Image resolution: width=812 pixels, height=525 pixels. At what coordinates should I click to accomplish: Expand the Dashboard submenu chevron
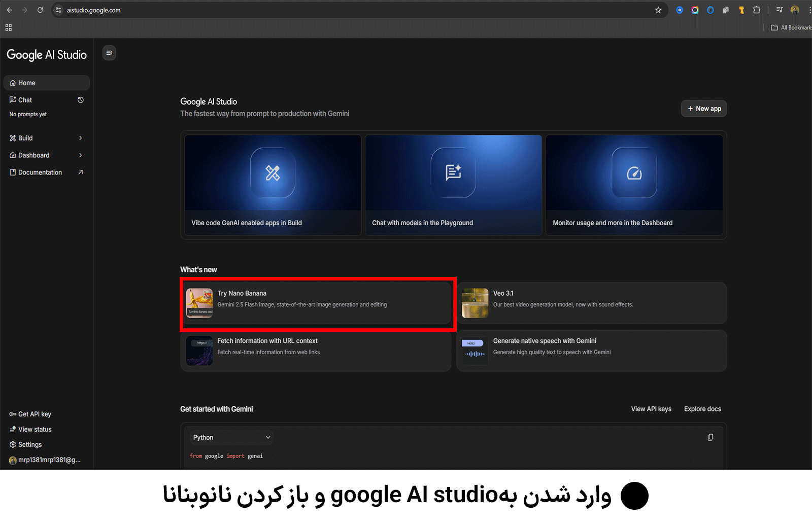[80, 155]
